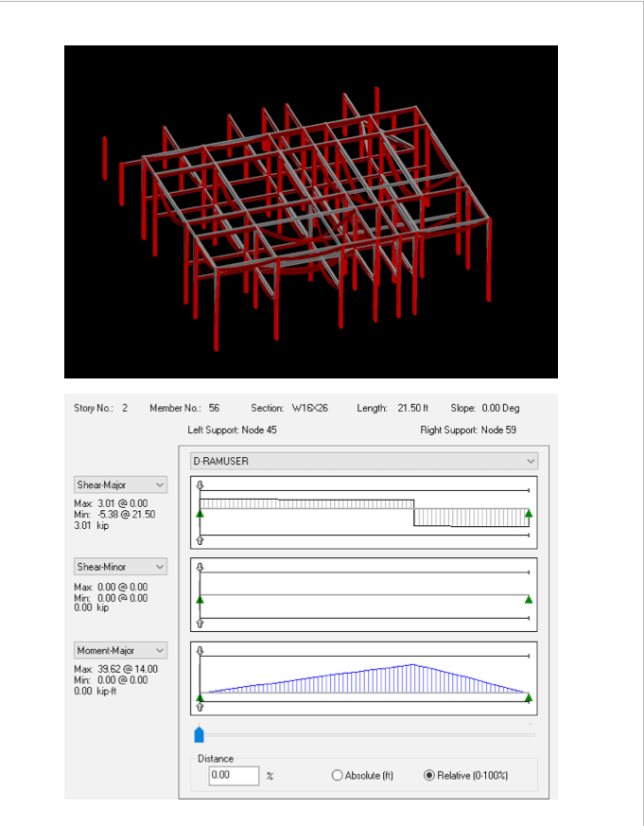Click right green support marker in Shear-Major diagram
Screen dimensions: 644x826
[529, 514]
